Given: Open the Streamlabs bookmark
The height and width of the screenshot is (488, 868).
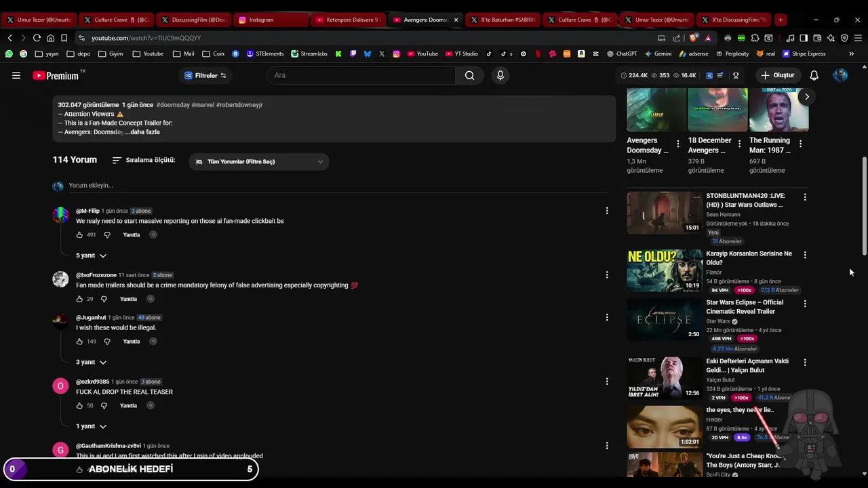Looking at the screenshot, I should (x=309, y=54).
